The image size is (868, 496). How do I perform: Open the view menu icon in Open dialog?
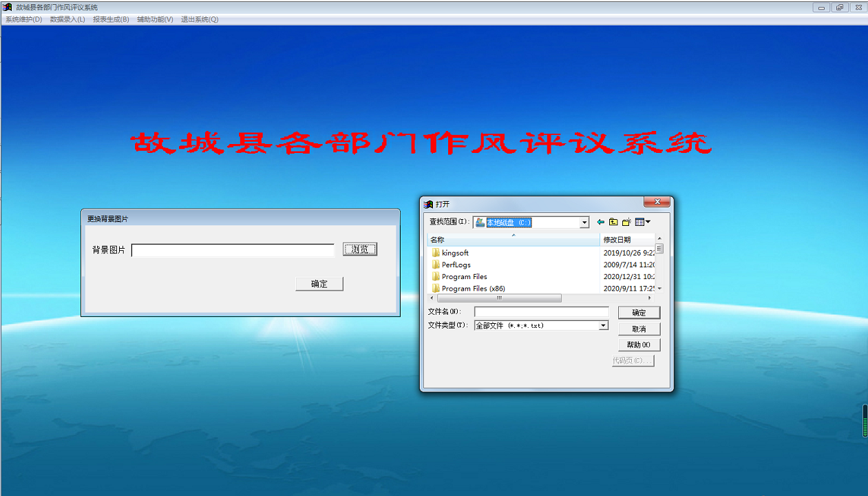click(x=643, y=222)
